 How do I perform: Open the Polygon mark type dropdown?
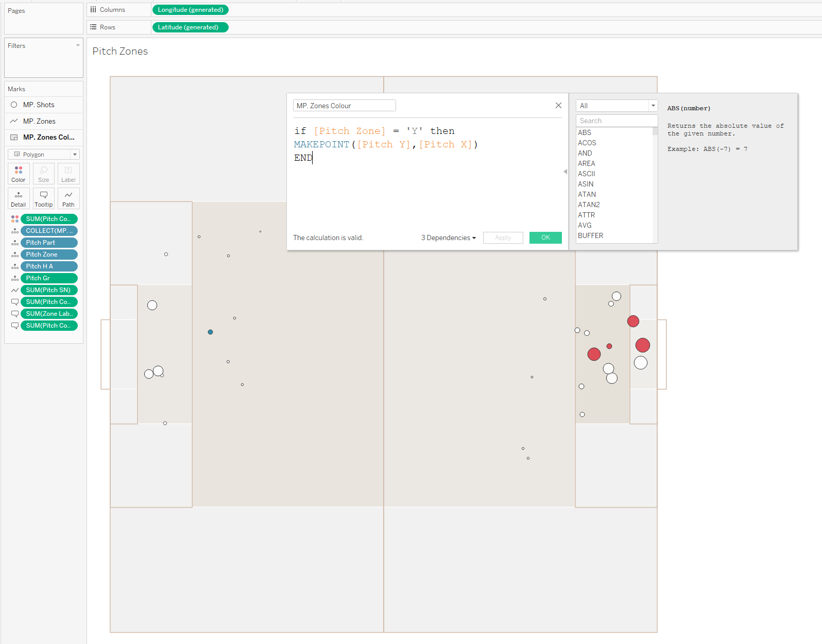click(x=44, y=155)
